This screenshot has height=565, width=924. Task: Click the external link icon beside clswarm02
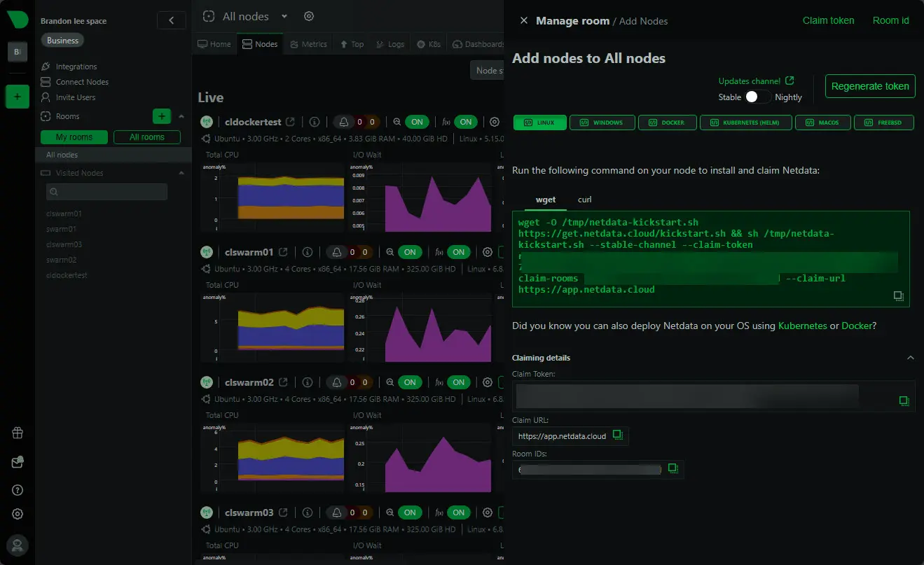pos(283,382)
